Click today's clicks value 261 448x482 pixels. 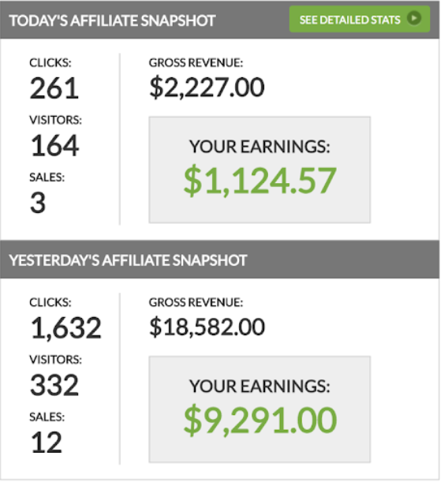(54, 88)
